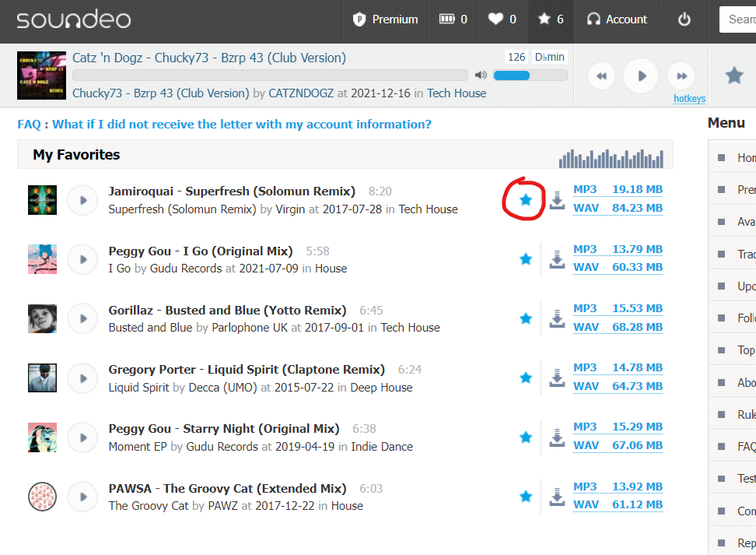Open the Account menu

[x=617, y=19]
